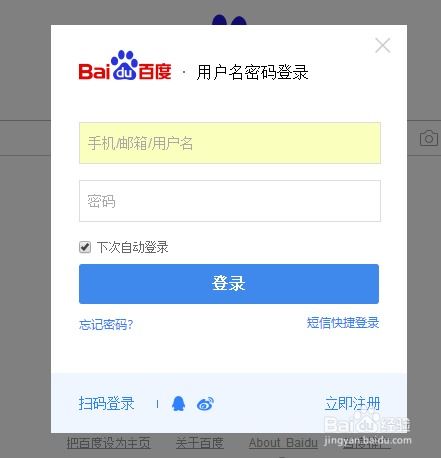Viewport: 441px width, 458px height.
Task: Focus the 密码 password field
Action: tap(230, 201)
